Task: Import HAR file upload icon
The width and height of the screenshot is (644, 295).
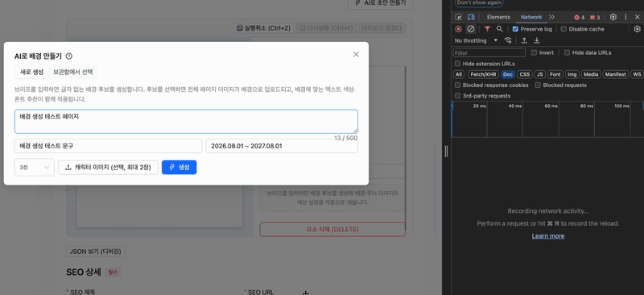Action: (524, 40)
